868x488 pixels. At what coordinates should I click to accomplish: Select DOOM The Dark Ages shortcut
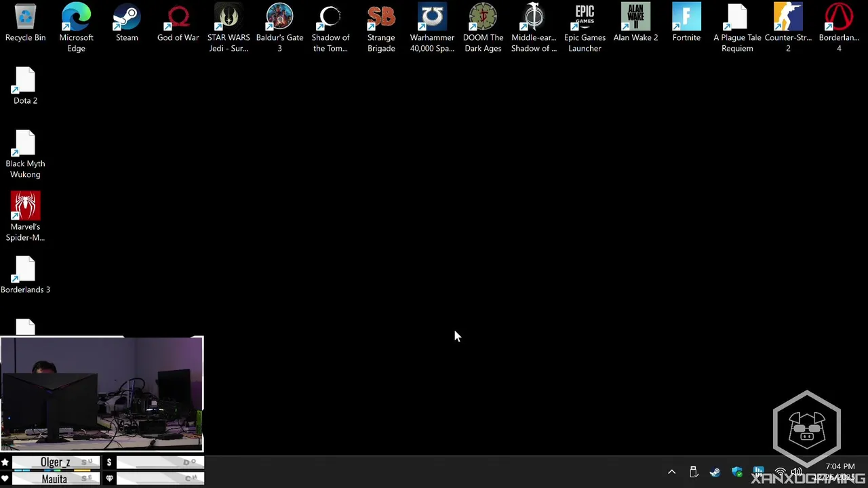(x=483, y=27)
